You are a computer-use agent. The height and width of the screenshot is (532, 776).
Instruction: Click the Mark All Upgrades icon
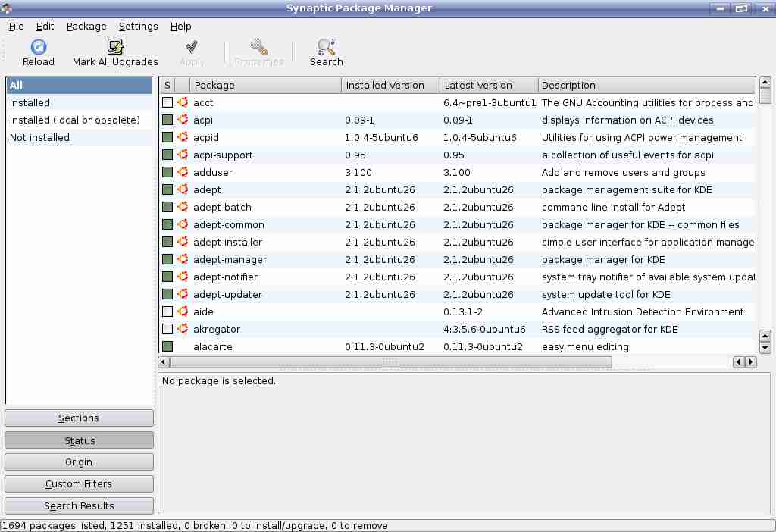click(x=115, y=47)
